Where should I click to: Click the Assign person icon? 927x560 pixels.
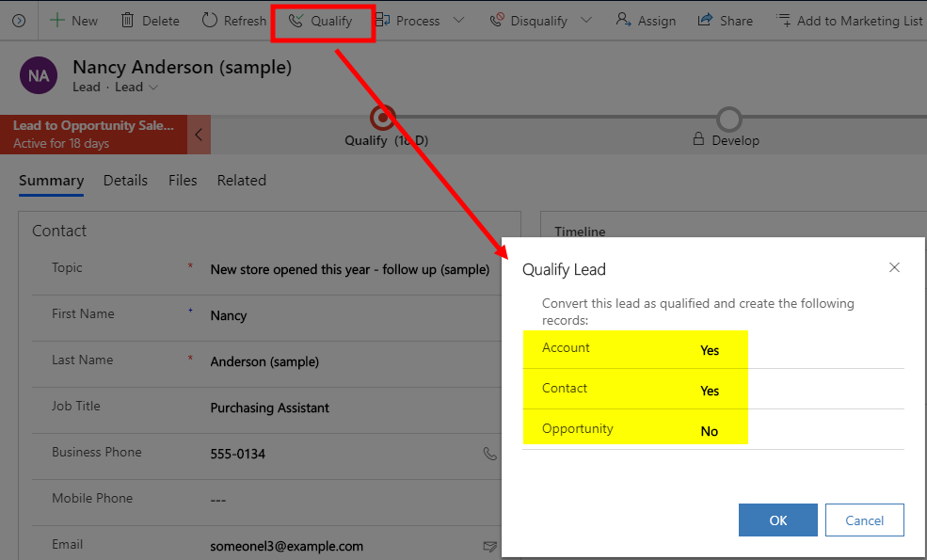[x=623, y=21]
